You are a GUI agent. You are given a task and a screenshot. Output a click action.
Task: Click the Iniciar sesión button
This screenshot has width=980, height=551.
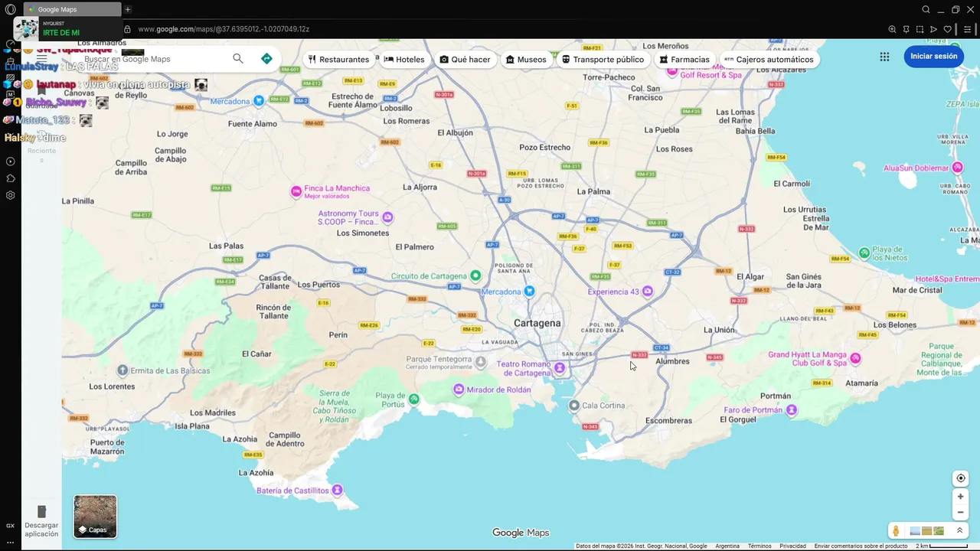point(933,57)
